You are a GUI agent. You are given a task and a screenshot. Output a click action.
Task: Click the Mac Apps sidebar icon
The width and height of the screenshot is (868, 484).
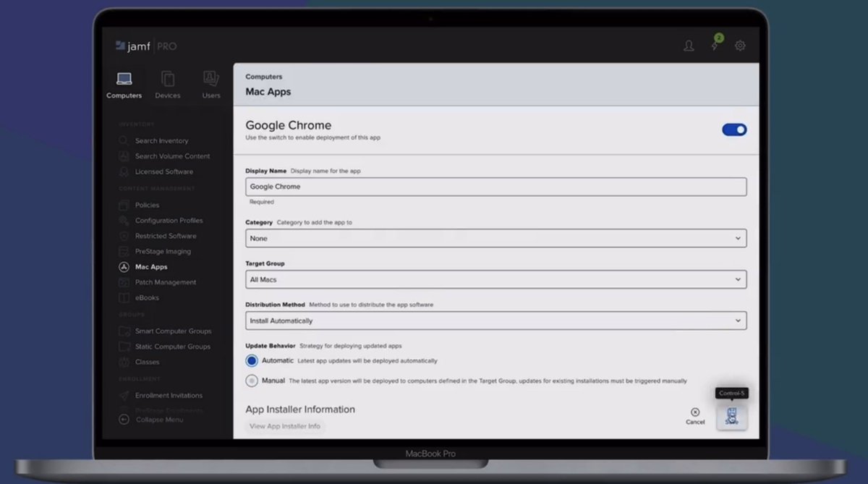tap(124, 267)
